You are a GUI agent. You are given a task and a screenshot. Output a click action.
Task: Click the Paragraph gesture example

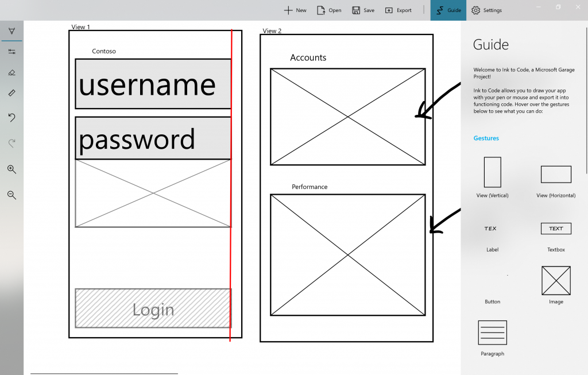point(492,332)
